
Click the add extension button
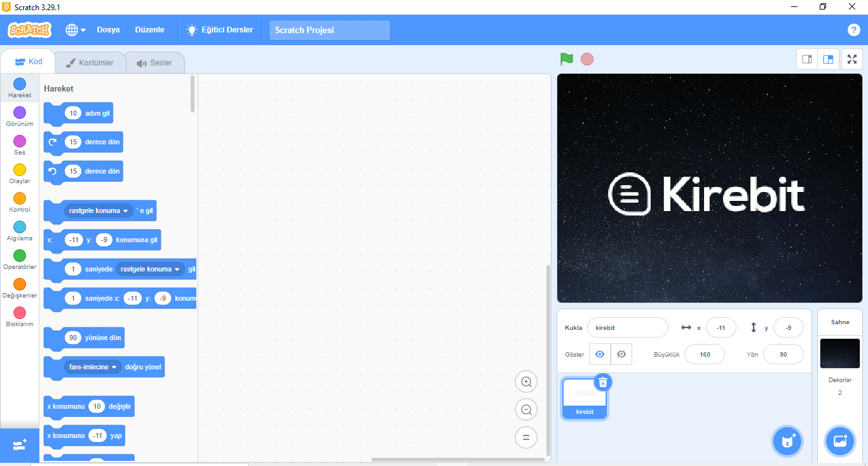click(20, 445)
